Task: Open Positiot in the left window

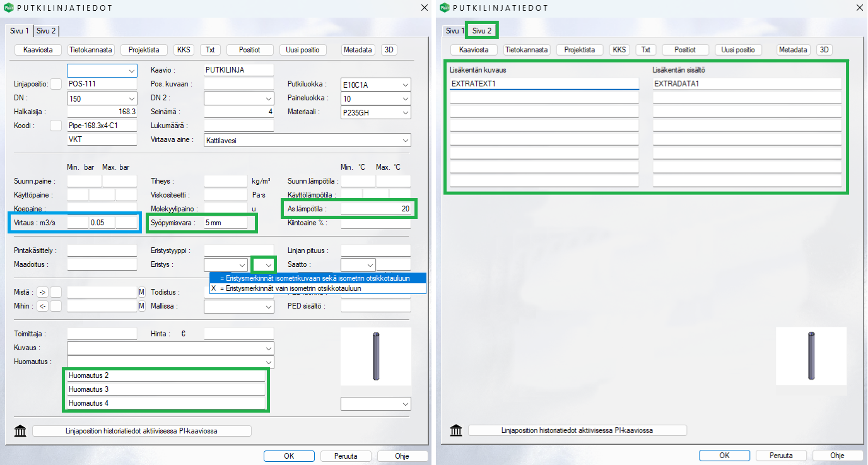Action: [249, 50]
